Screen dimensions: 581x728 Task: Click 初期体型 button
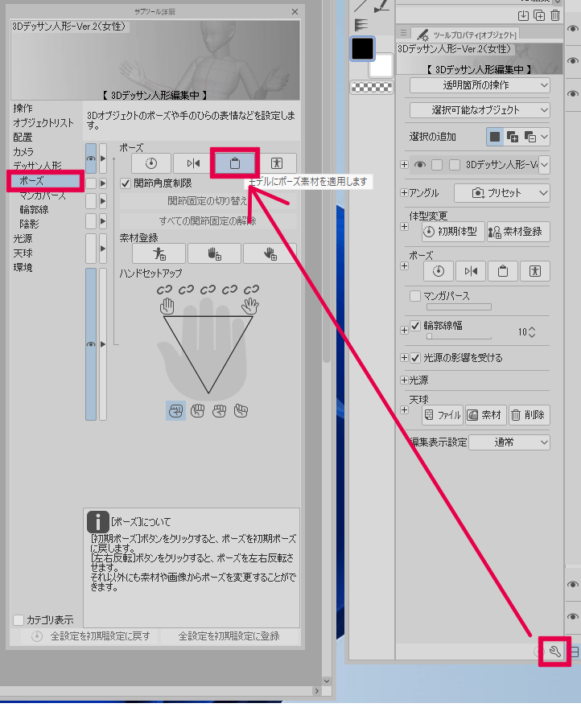pyautogui.click(x=453, y=232)
